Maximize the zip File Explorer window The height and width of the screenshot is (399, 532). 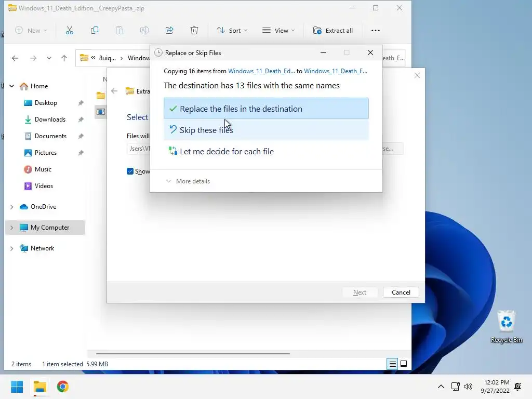(x=376, y=8)
